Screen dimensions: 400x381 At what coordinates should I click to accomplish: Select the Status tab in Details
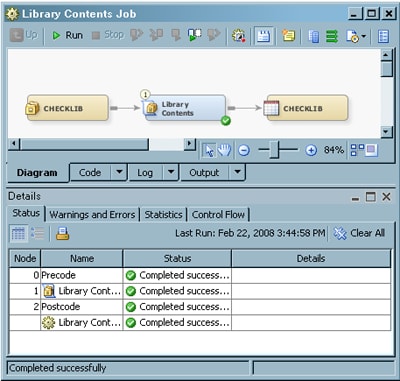coord(26,213)
